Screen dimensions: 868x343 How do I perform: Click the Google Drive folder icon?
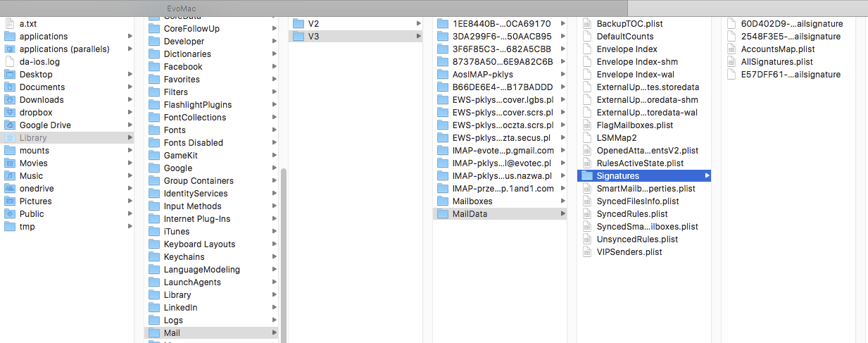[10, 125]
